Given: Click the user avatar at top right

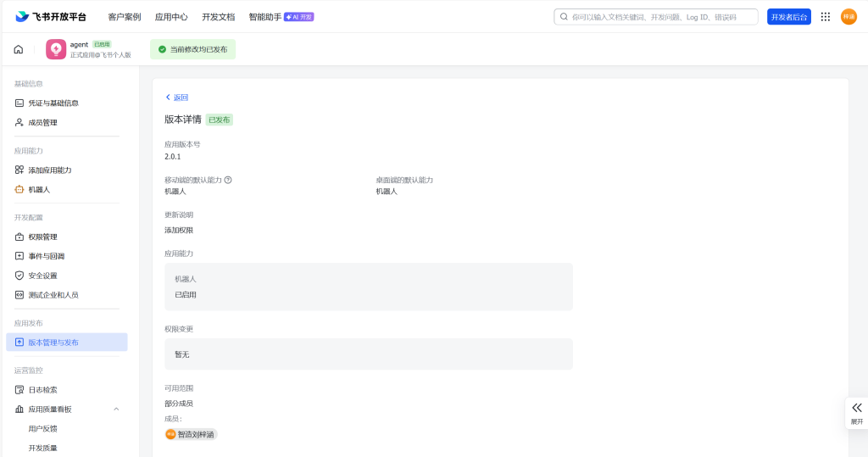Looking at the screenshot, I should point(849,16).
